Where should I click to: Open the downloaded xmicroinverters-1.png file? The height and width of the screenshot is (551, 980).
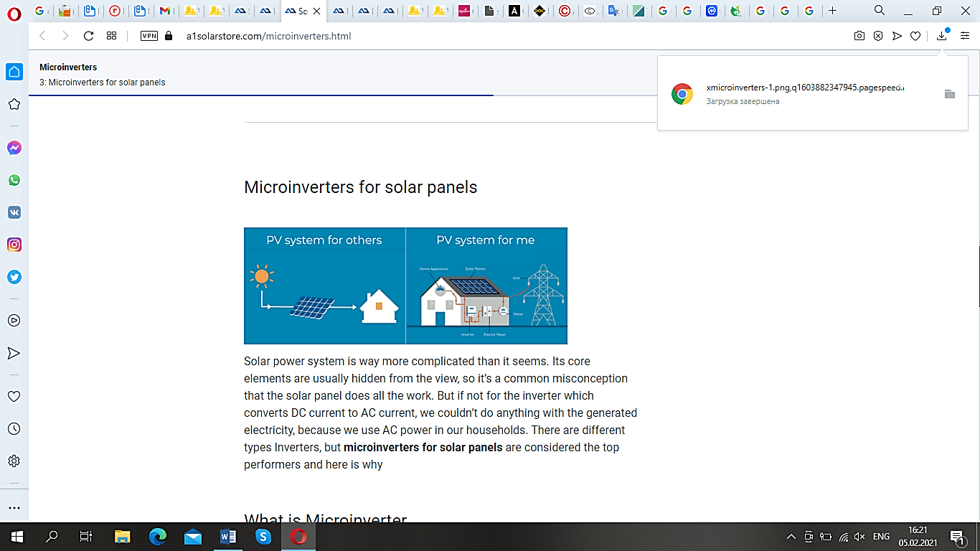click(805, 88)
